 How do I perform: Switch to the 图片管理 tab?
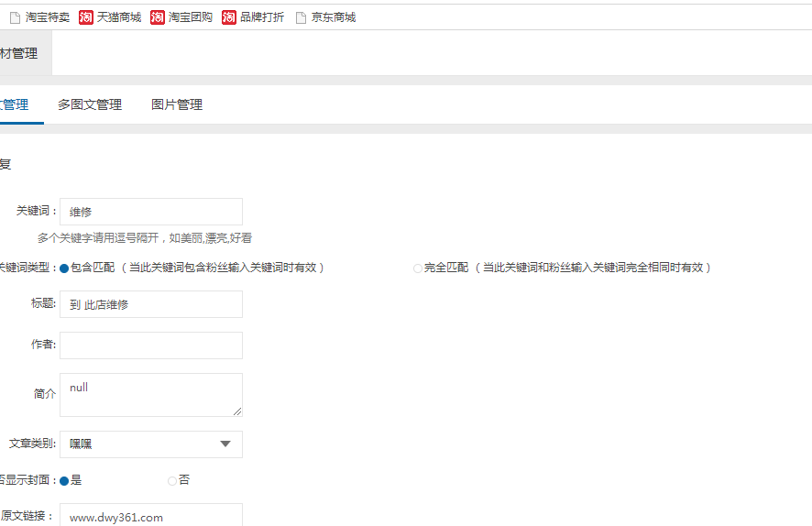[x=177, y=105]
